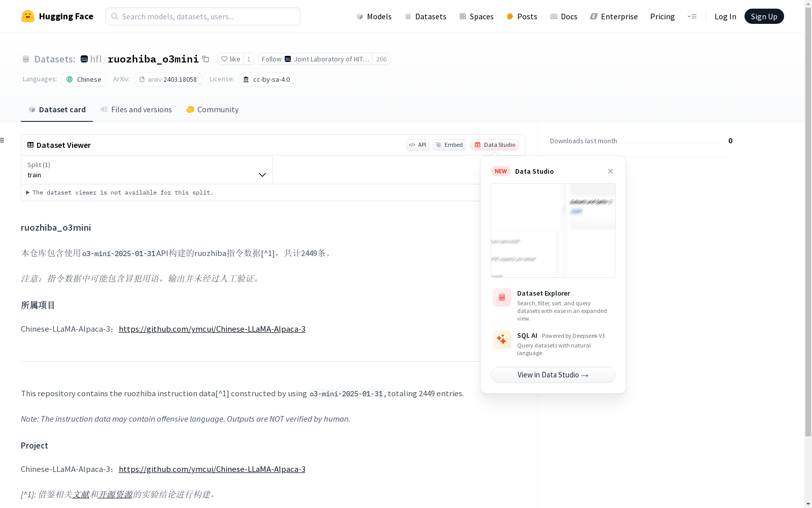
Task: Open Spaces from the navigation bar
Action: pyautogui.click(x=477, y=16)
